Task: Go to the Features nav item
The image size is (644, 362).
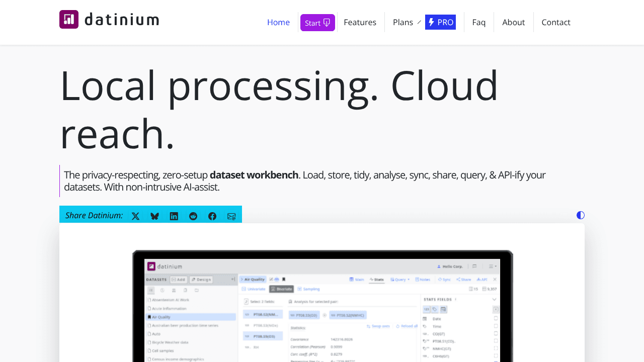Action: (360, 22)
